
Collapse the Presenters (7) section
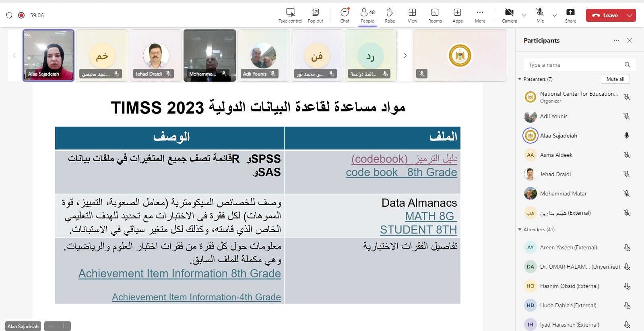click(x=520, y=79)
